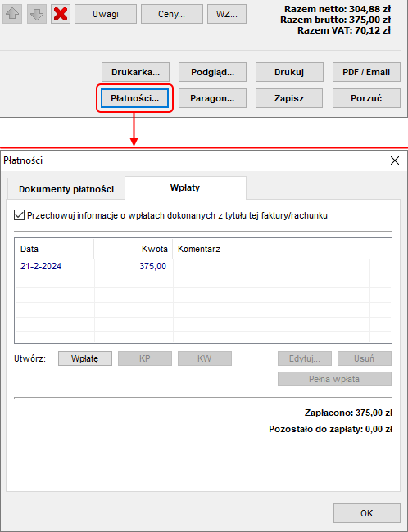Switch to Dokumenty płatności tab
Image resolution: width=408 pixels, height=532 pixels.
(66, 189)
